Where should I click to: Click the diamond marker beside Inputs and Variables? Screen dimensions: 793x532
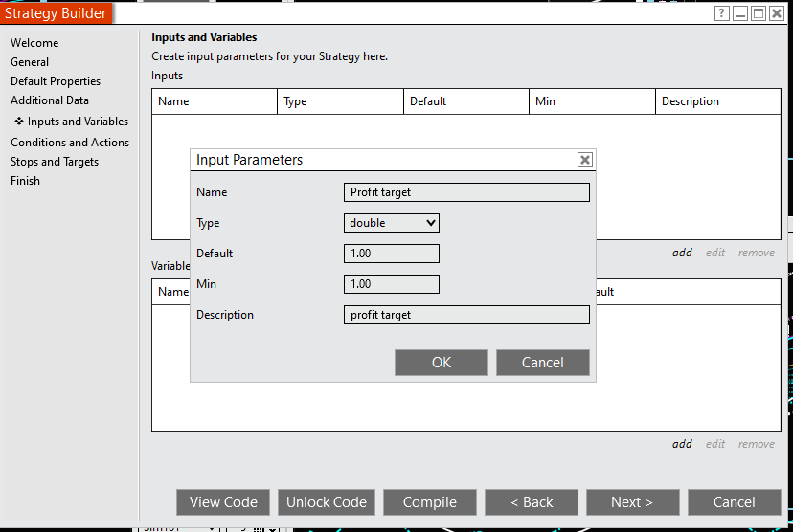(19, 122)
